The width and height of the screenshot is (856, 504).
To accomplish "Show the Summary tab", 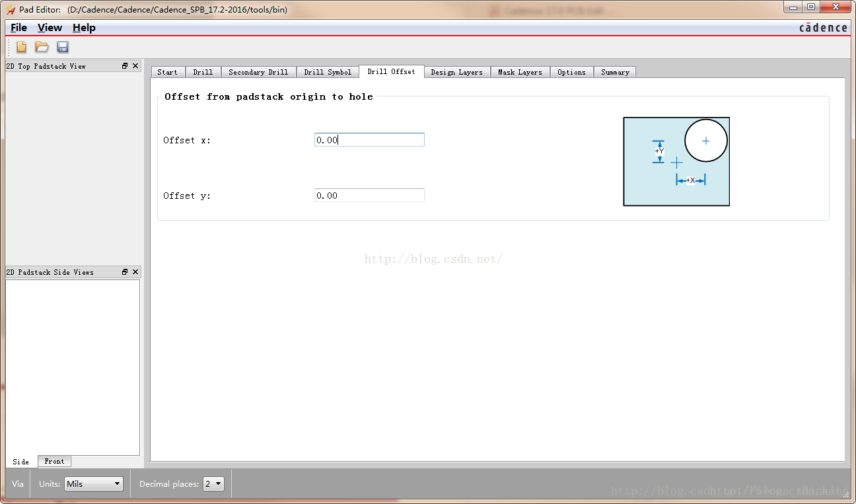I will (x=615, y=72).
